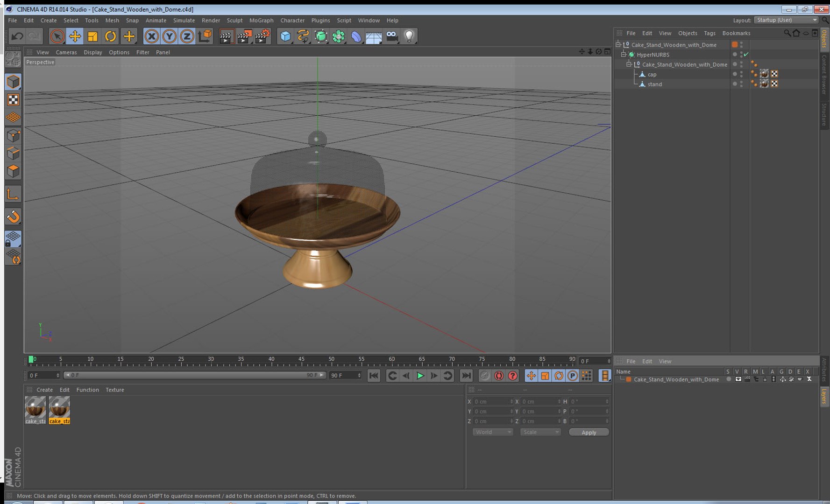Render to Picture Viewer
The width and height of the screenshot is (830, 504).
point(244,36)
